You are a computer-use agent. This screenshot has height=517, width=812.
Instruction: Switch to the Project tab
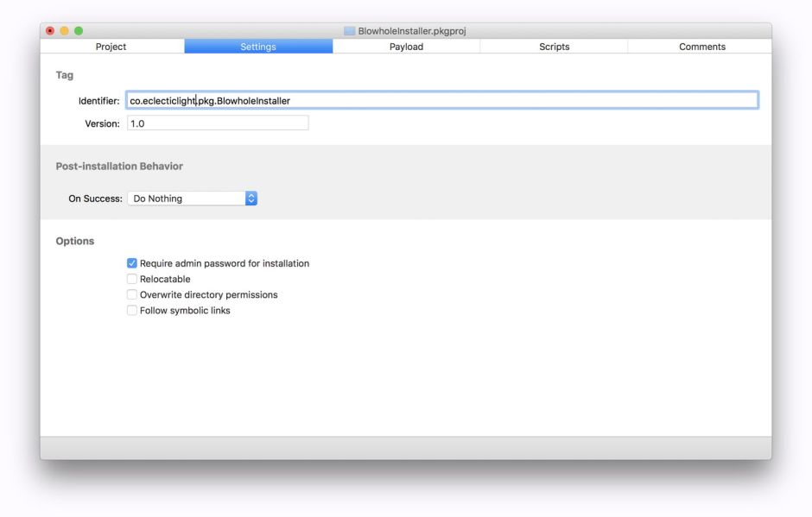click(111, 47)
